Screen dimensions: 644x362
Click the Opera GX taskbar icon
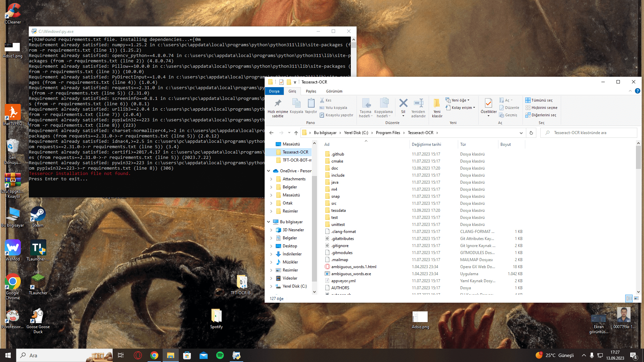(138, 355)
